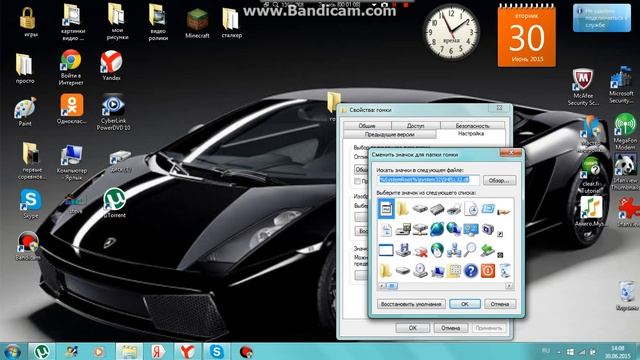Open the Paint desktop shortcut
640x360 pixels.
pyautogui.click(x=25, y=111)
